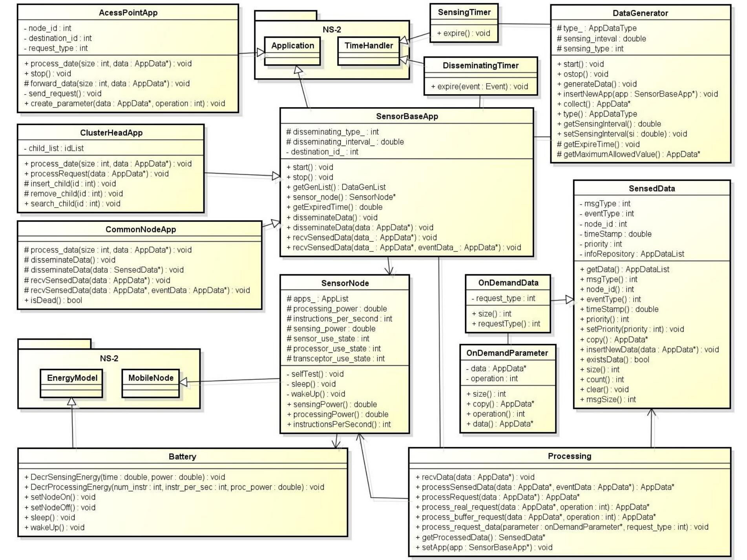Select '# disseminating_interval_ : double' attribute
Screen dimensions: 747x560
345,142
